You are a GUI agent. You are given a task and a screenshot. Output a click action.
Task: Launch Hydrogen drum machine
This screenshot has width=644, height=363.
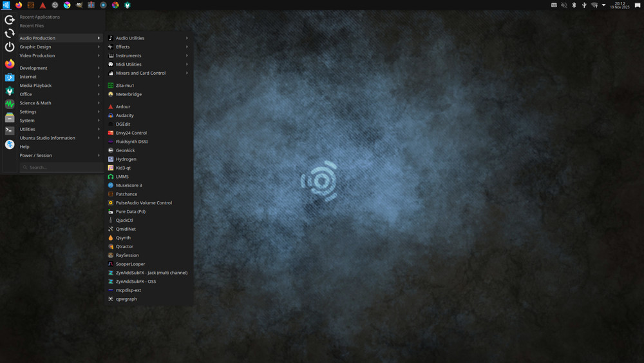click(x=149, y=159)
